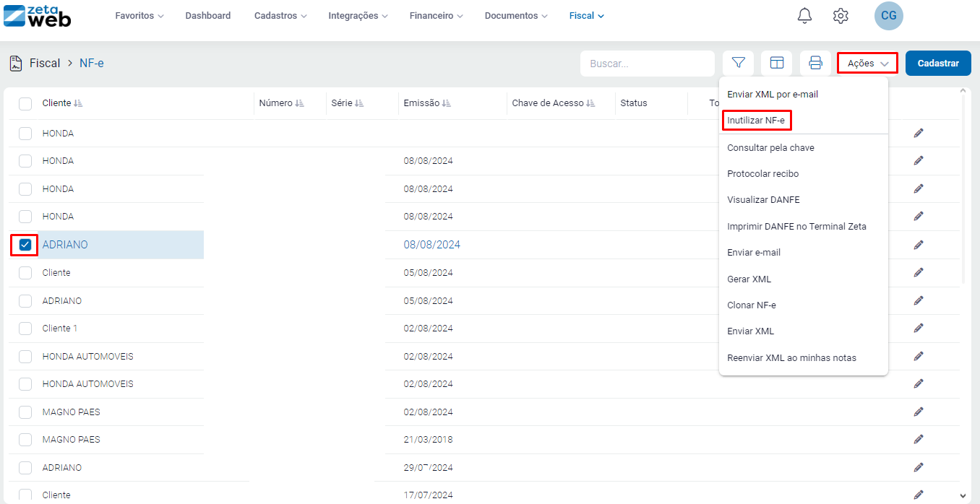
Task: Expand the Cadastros menu
Action: tap(280, 16)
